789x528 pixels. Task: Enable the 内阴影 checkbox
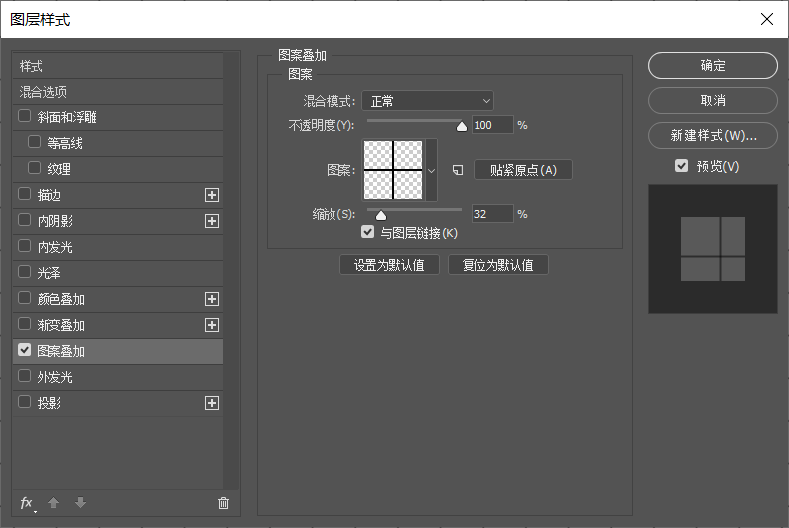point(24,220)
